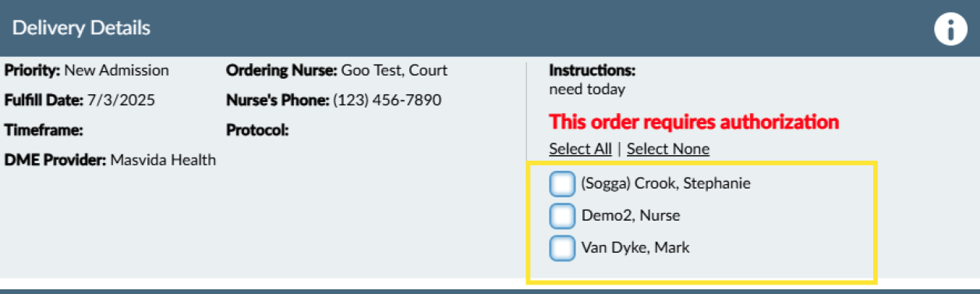Select the "Demo2, Nurse" name label

click(x=625, y=216)
